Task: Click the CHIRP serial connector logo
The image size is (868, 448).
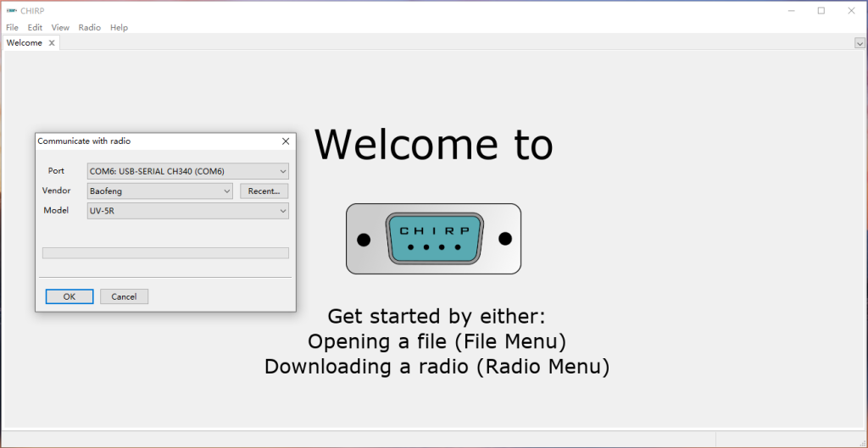Action: [x=433, y=239]
